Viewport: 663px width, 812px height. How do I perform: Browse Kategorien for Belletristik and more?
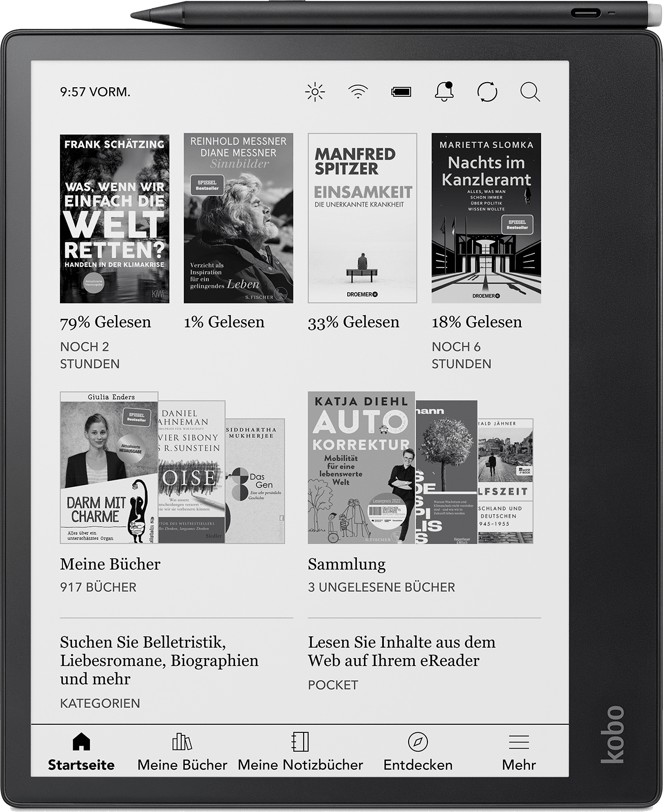click(x=159, y=660)
